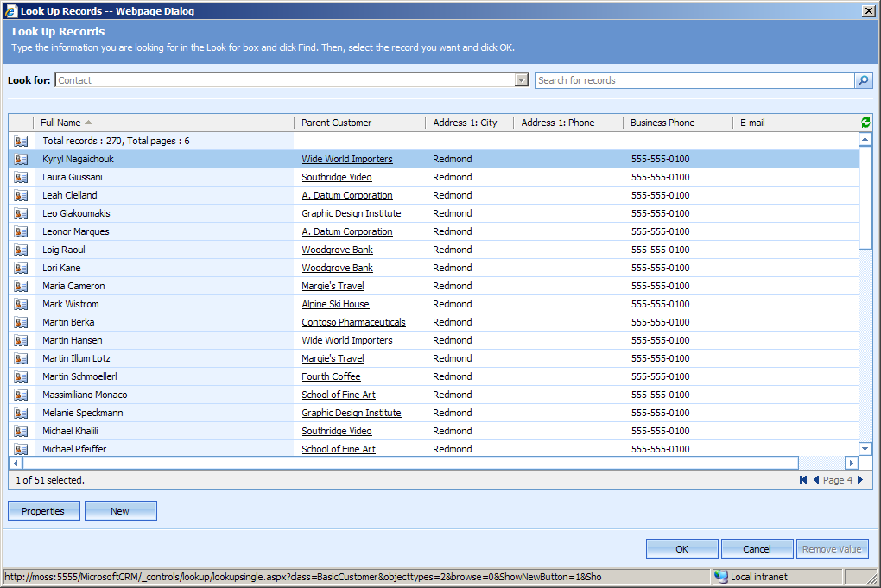Click contact icon for Melanie Speckmann
Image resolution: width=881 pixels, height=588 pixels.
(21, 413)
